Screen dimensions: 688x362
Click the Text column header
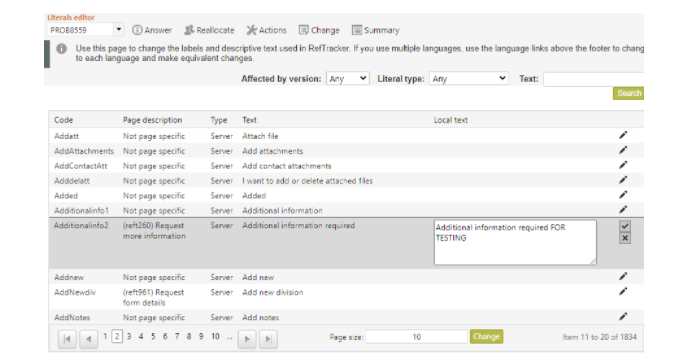pos(249,120)
